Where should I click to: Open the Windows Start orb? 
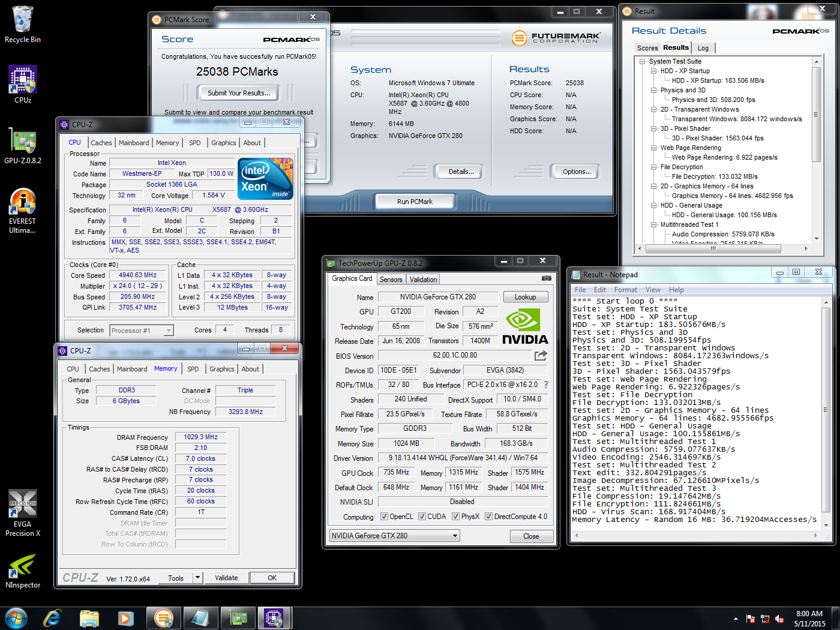[16, 618]
